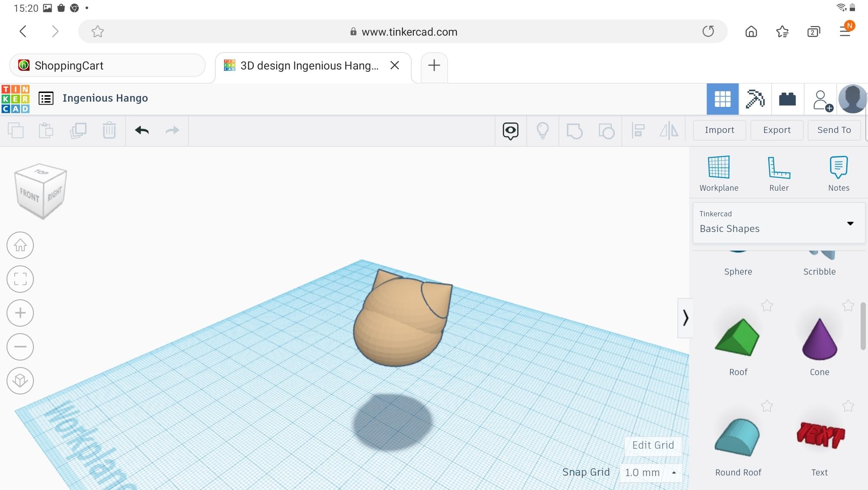This screenshot has width=868, height=490.
Task: Open the Blocks (pickaxe) editor
Action: click(755, 99)
